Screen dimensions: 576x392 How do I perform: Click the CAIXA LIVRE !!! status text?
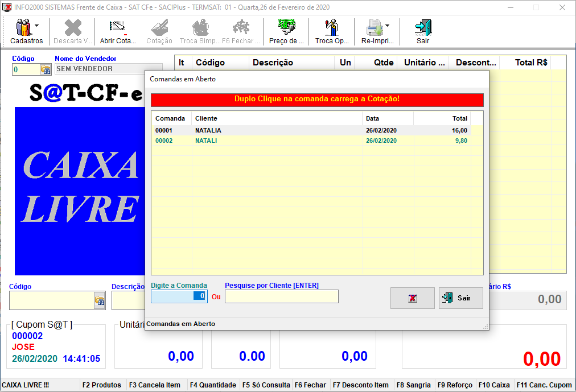26,385
